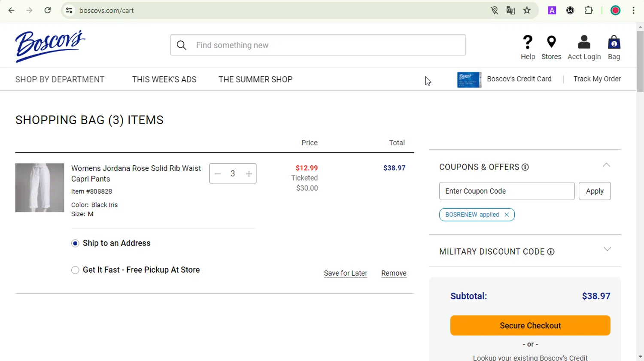Click the Enter Coupon Code field
Viewport: 644px width, 361px height.
click(507, 191)
